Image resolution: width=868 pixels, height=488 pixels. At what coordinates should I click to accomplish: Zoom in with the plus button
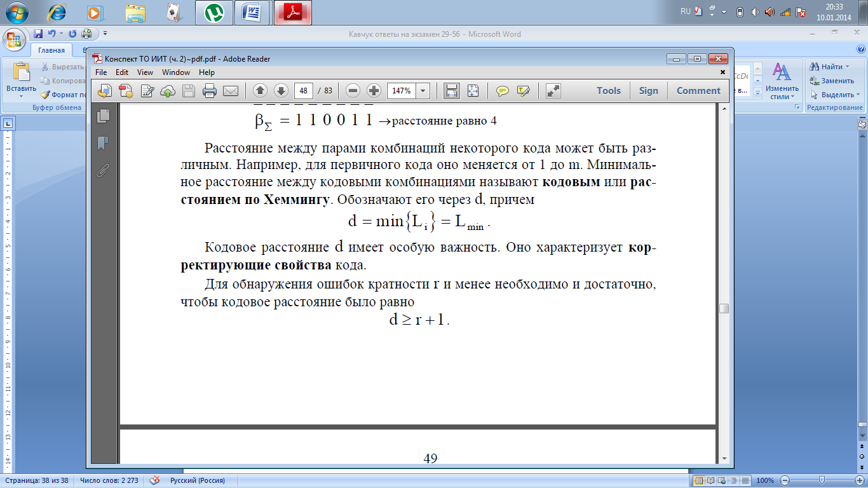374,91
